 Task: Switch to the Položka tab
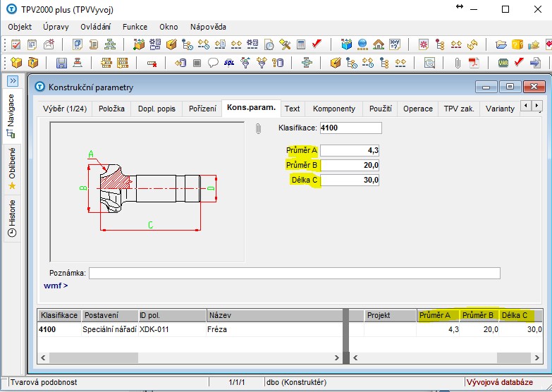pyautogui.click(x=111, y=109)
